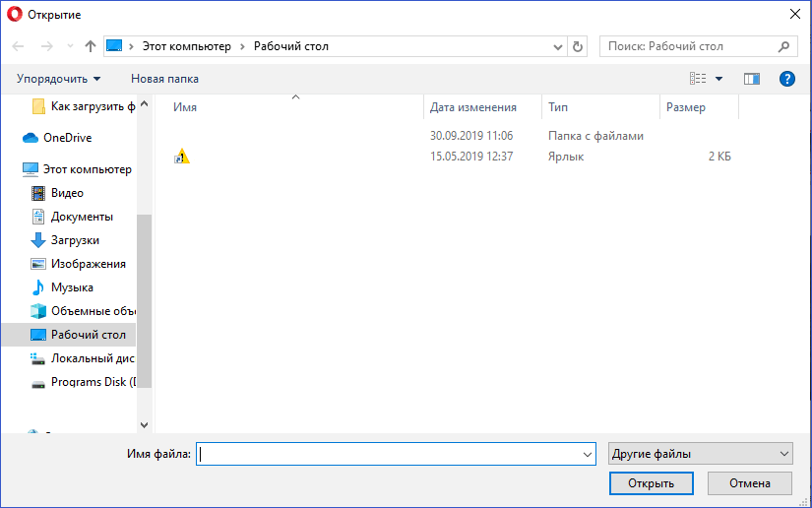Click the Новая папка button
Image resolution: width=812 pixels, height=508 pixels.
pos(164,79)
